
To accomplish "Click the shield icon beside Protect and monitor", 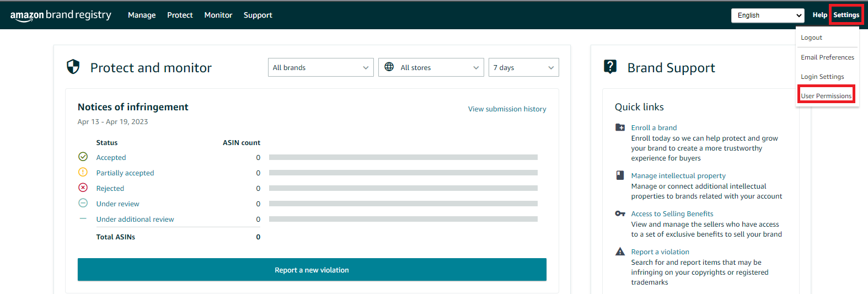I will tap(73, 67).
